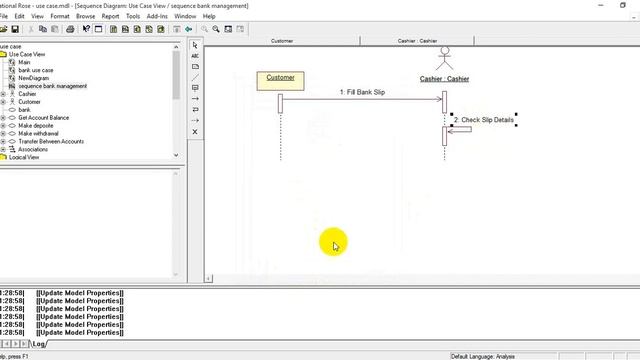This screenshot has width=640, height=360.
Task: Select sequence bank management tree item
Action: click(53, 86)
